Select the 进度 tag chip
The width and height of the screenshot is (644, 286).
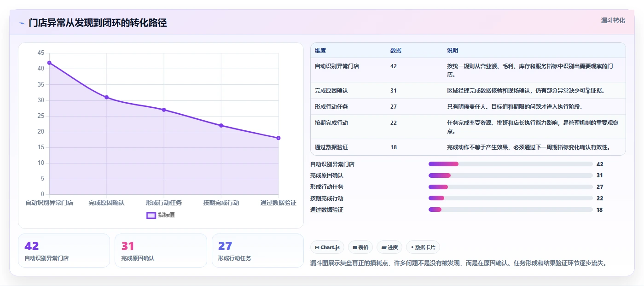click(389, 247)
